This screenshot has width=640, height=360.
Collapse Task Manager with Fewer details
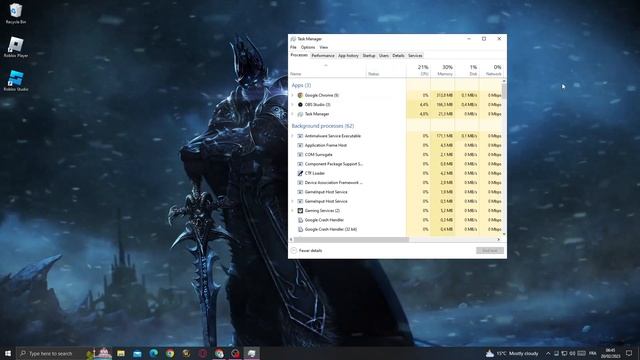point(307,251)
